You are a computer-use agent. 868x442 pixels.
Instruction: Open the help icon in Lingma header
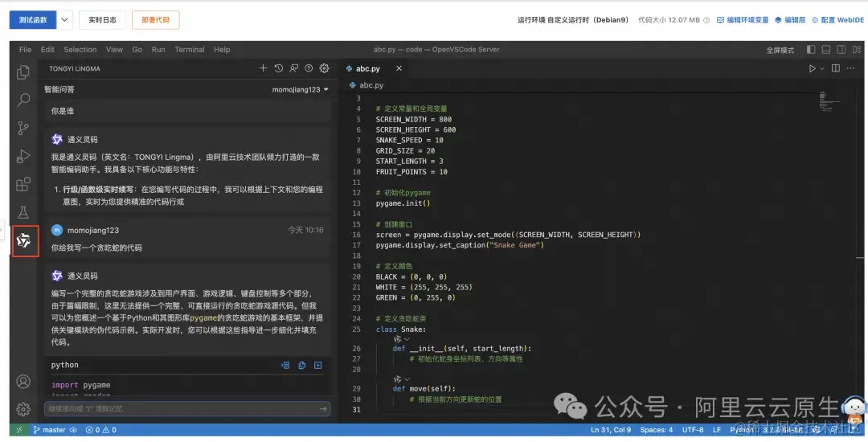309,68
